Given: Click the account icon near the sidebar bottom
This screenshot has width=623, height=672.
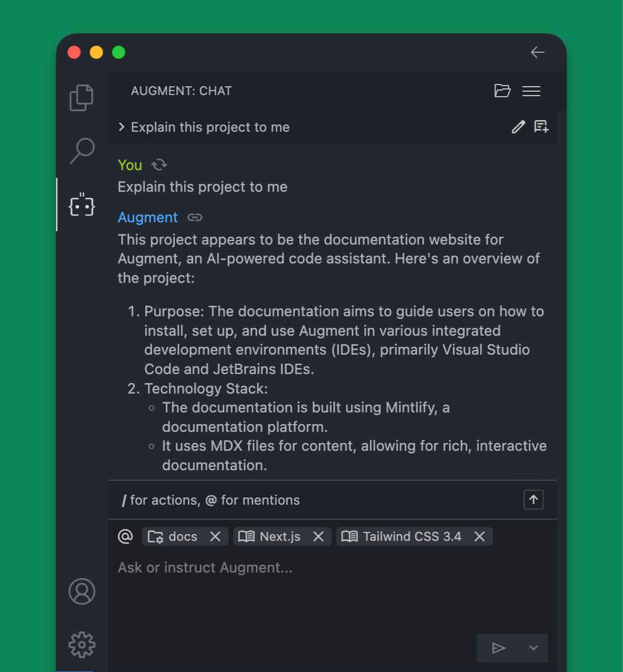Looking at the screenshot, I should click(82, 591).
